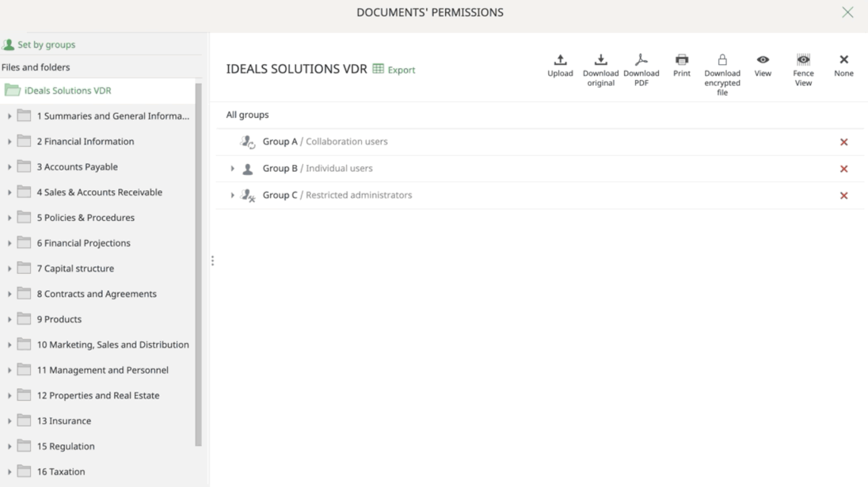Click the Files and folders heading

pos(36,67)
